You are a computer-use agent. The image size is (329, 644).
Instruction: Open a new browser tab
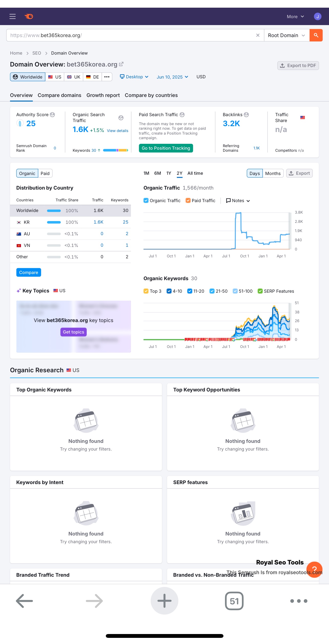pyautogui.click(x=164, y=601)
